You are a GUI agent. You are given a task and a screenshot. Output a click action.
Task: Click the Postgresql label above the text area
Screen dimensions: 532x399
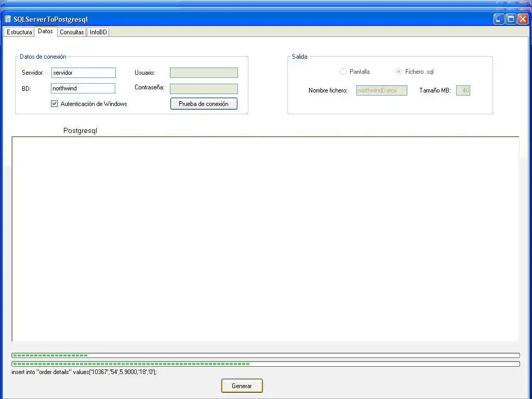tap(80, 130)
